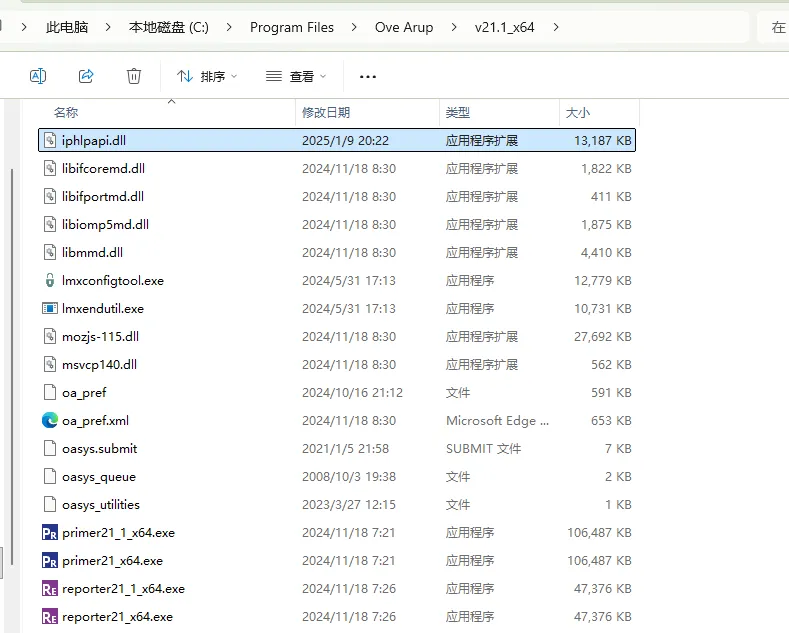Navigate to 此电脑 in breadcrumb
Viewport: 789px width, 633px height.
pos(67,27)
